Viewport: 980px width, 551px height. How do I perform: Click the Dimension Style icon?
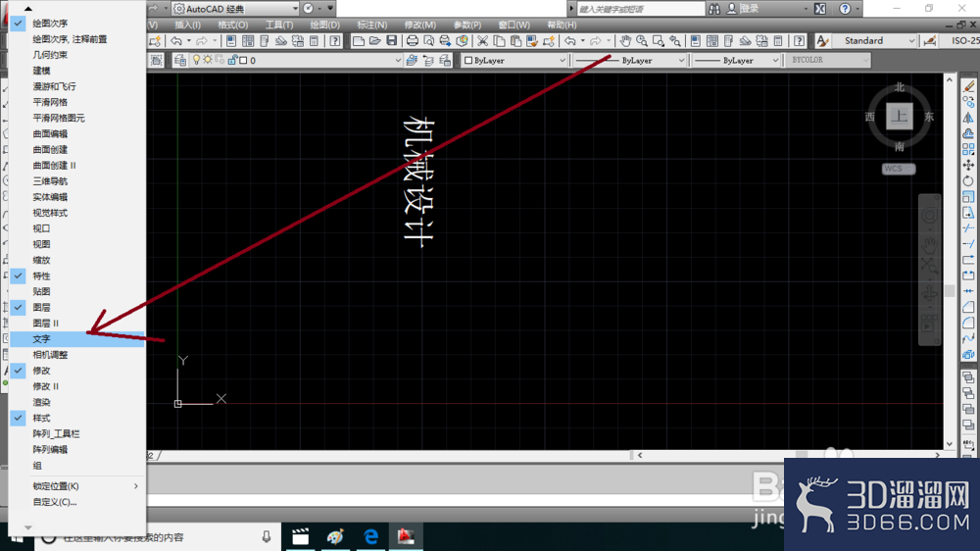(x=930, y=41)
